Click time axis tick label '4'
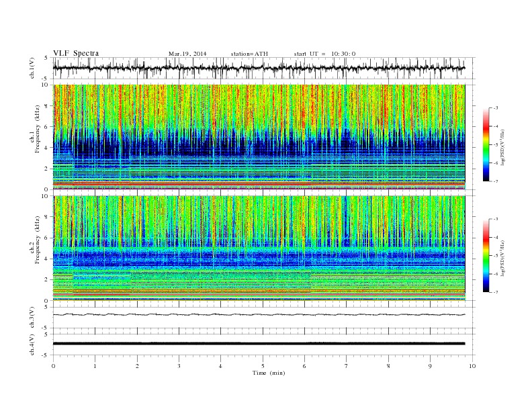The width and height of the screenshot is (532, 411). (x=220, y=366)
